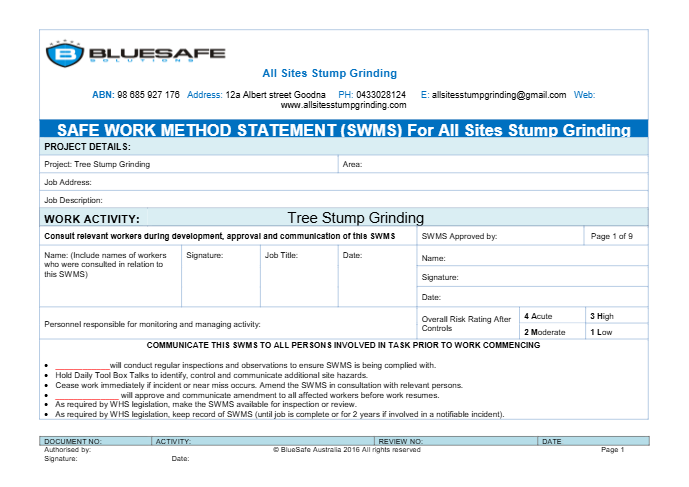Click the PROJECT DETAILS section header

point(344,146)
